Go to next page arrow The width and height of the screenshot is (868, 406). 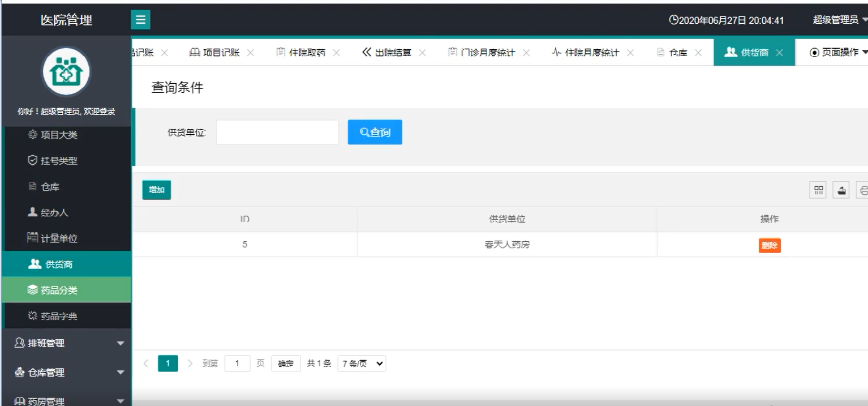tap(190, 364)
